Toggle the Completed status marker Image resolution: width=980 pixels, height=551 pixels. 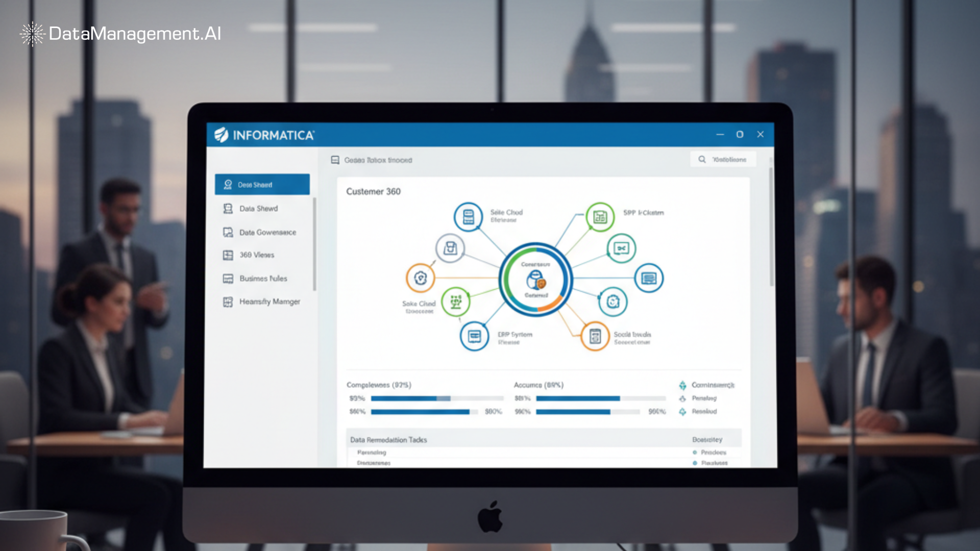pos(682,385)
